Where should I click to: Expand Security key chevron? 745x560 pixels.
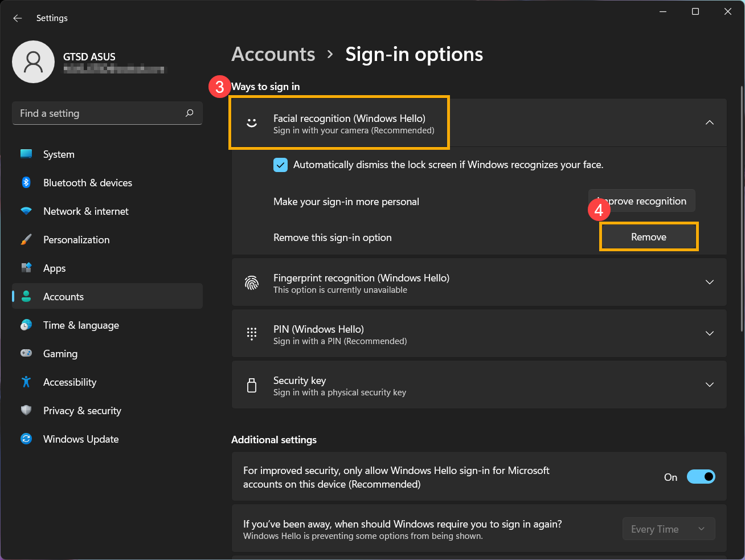click(710, 385)
